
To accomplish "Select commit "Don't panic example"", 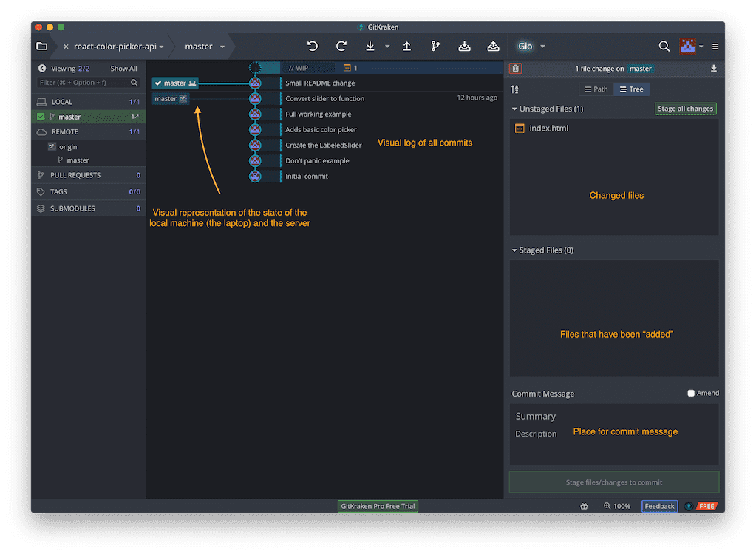I will tap(317, 160).
